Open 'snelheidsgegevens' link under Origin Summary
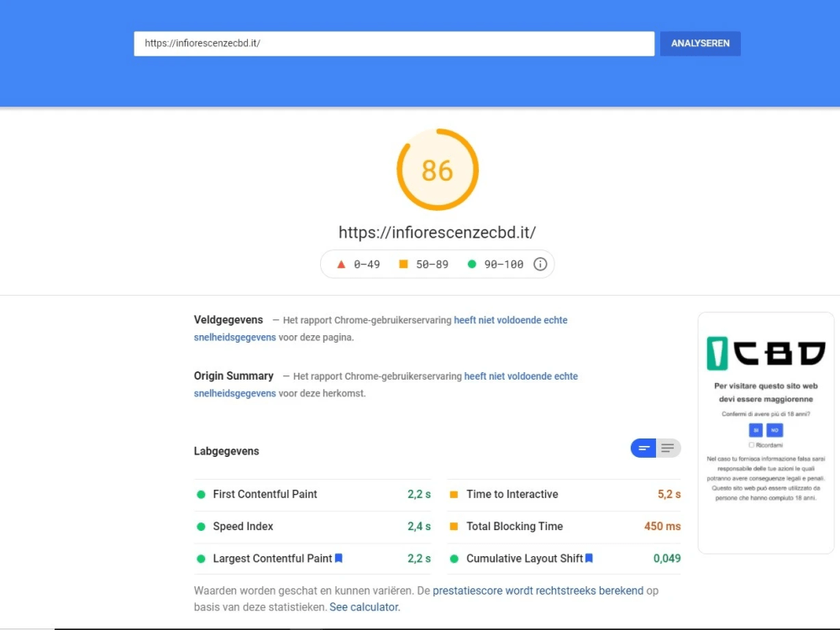Viewport: 840px width, 630px height. 234,393
